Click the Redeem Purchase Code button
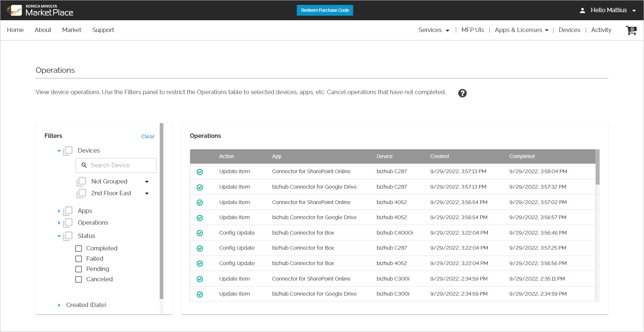The image size is (644, 332). pos(325,10)
